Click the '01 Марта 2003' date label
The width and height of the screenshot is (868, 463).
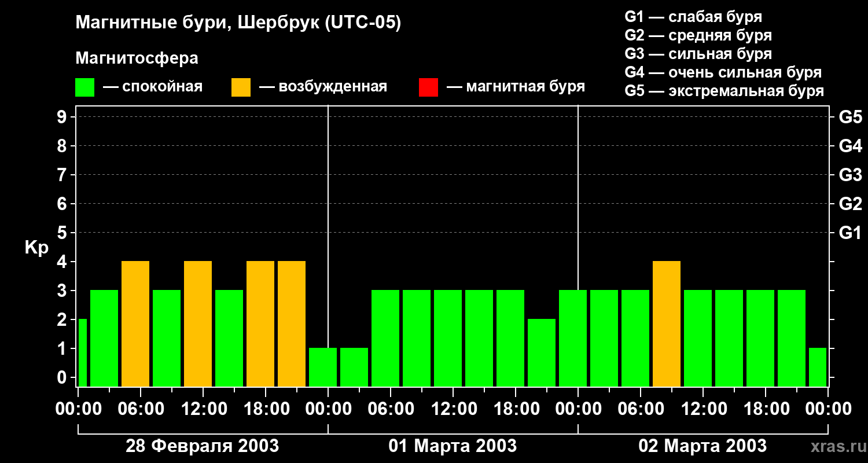[453, 446]
